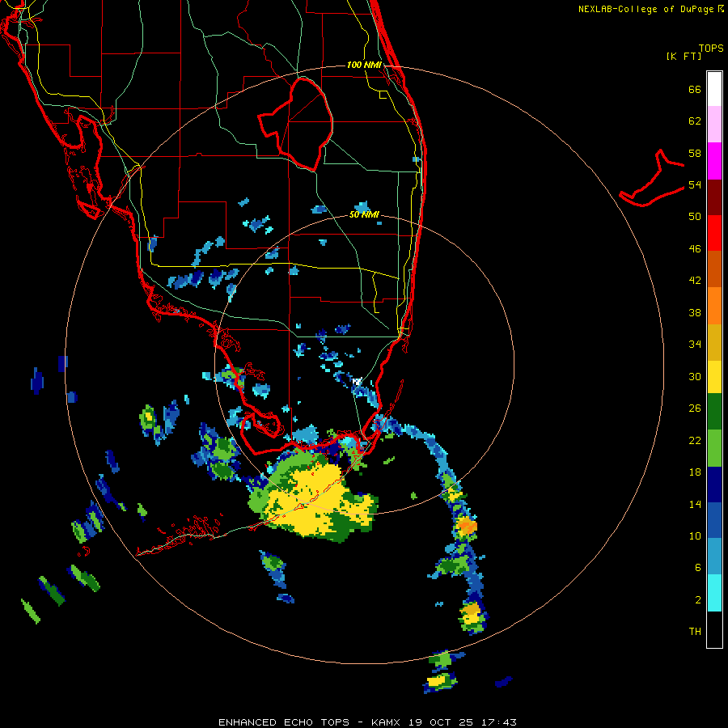Screen dimensions: 728x728
Task: Click the 34 value in the legend
Action: (x=695, y=345)
